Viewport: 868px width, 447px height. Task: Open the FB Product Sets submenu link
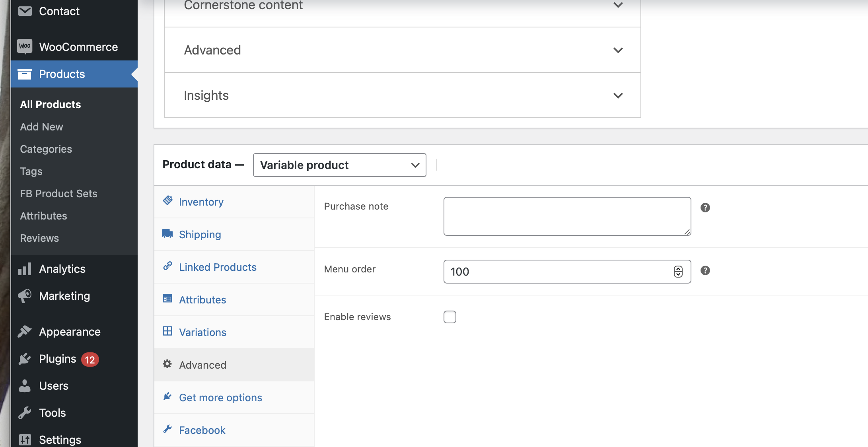[x=58, y=194]
